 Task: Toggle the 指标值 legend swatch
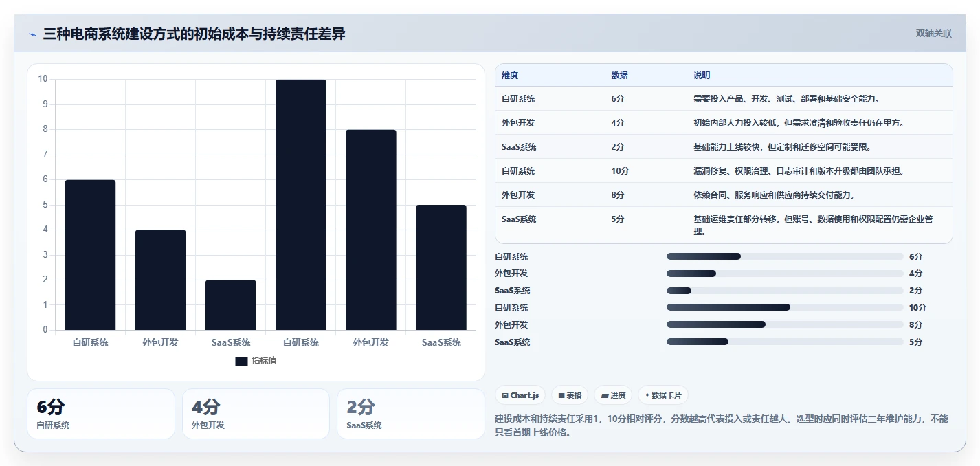click(241, 361)
